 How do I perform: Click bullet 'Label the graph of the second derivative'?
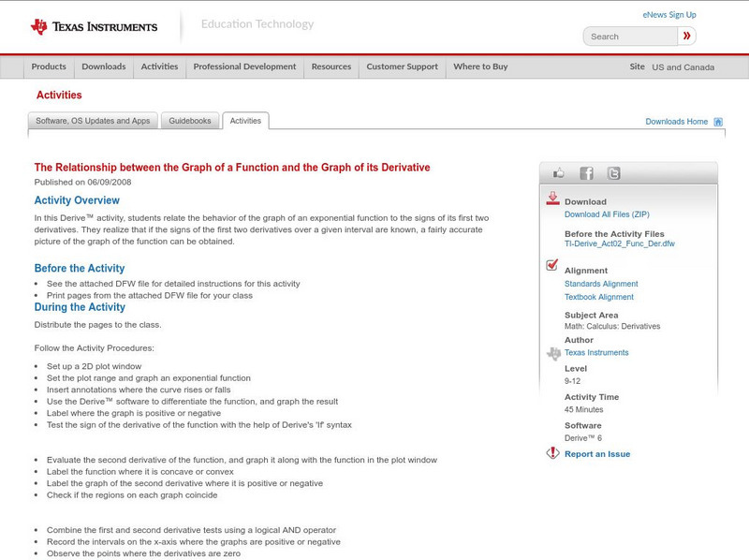[x=184, y=483]
